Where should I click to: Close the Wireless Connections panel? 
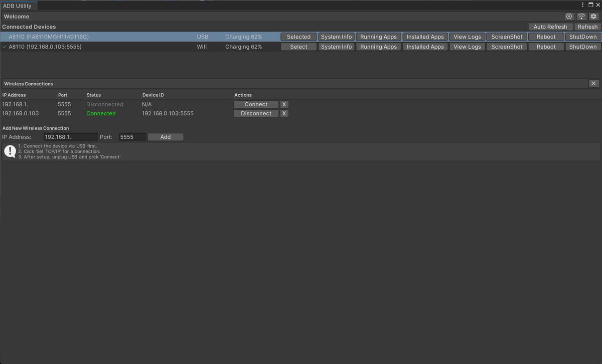click(x=593, y=84)
